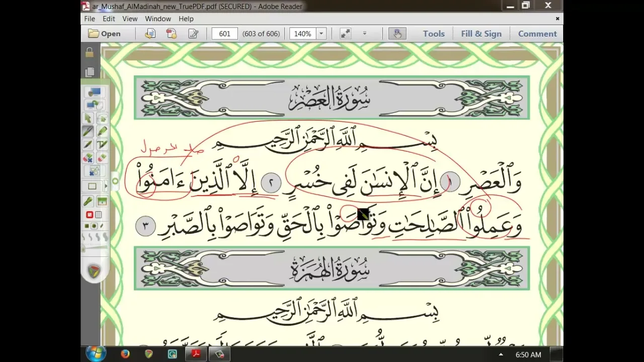Open the Edit menu
The height and width of the screenshot is (362, 644).
coord(109,19)
